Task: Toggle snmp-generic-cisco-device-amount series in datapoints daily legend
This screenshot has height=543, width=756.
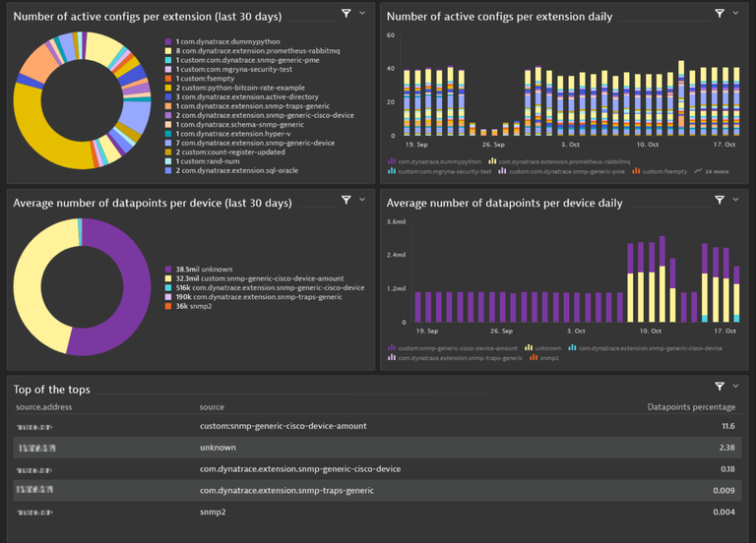Action: coord(452,348)
